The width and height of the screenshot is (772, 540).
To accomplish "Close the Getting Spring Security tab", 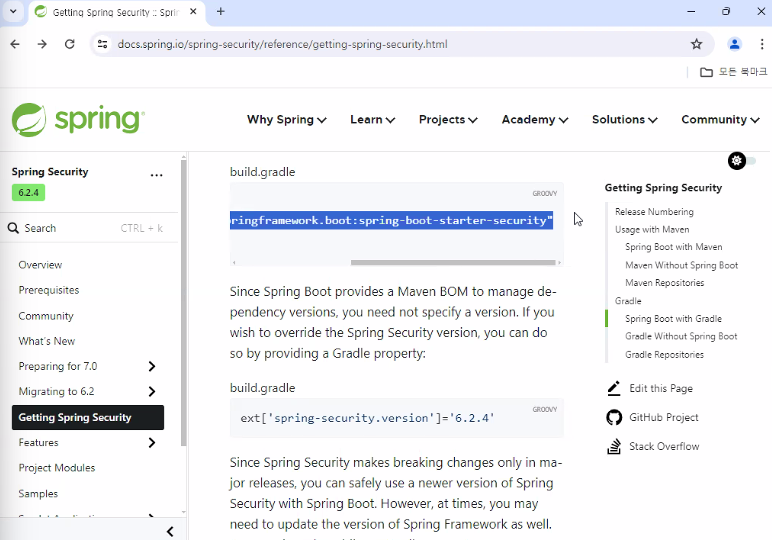I will [193, 11].
